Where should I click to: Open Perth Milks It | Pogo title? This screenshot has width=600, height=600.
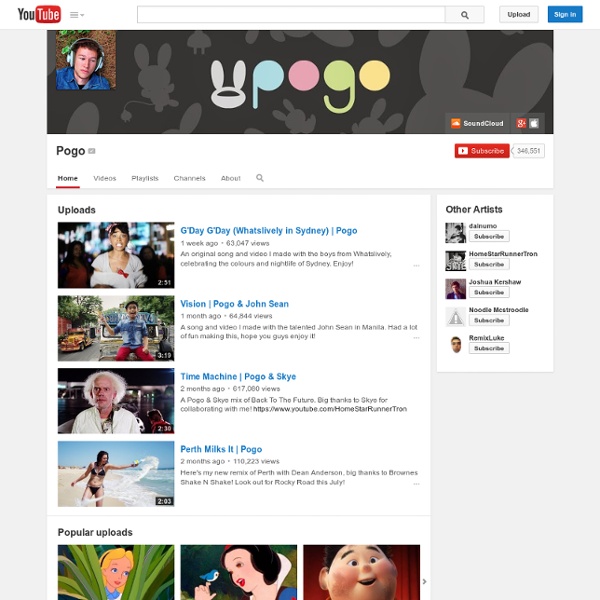point(221,449)
